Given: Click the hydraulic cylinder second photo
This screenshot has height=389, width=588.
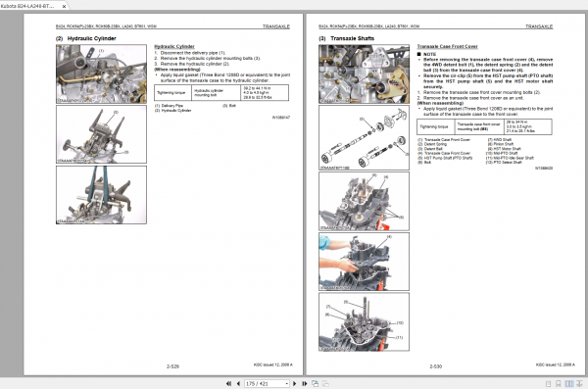Looking at the screenshot, I should coord(101,134).
